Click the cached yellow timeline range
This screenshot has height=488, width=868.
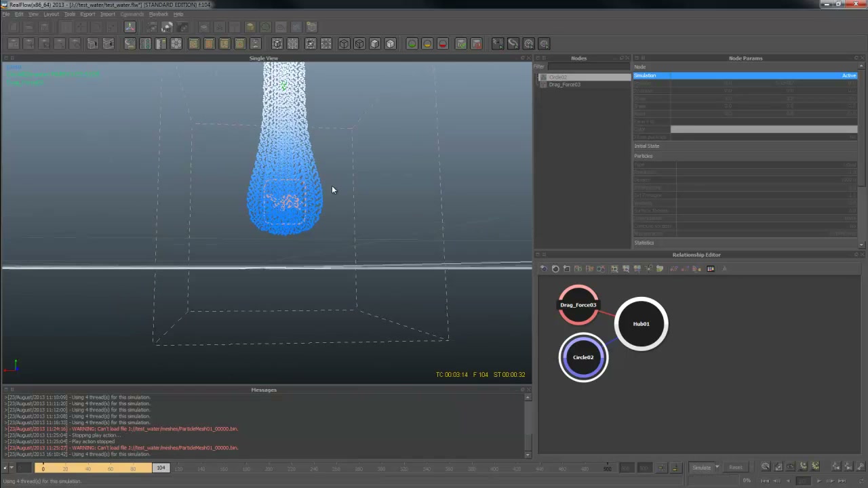point(94,468)
